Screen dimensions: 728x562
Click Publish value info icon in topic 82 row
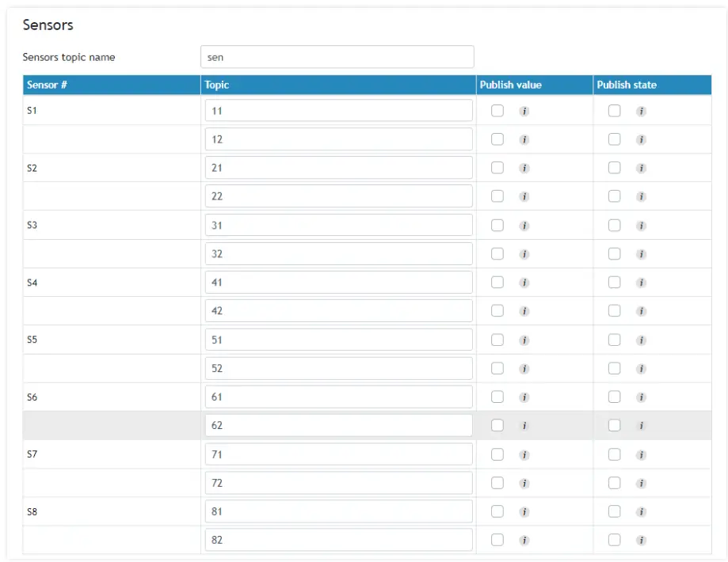tap(524, 541)
